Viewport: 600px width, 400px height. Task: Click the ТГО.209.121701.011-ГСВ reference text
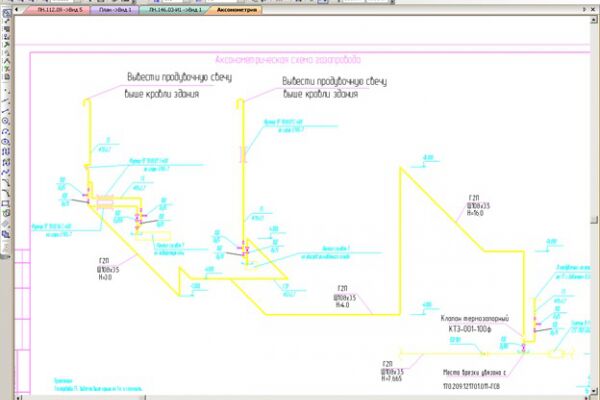click(x=471, y=386)
